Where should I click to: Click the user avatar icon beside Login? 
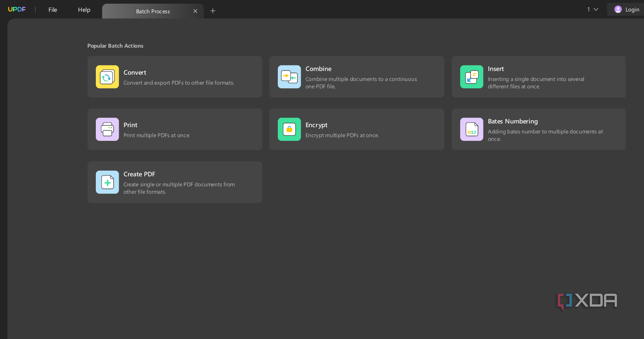coord(618,9)
